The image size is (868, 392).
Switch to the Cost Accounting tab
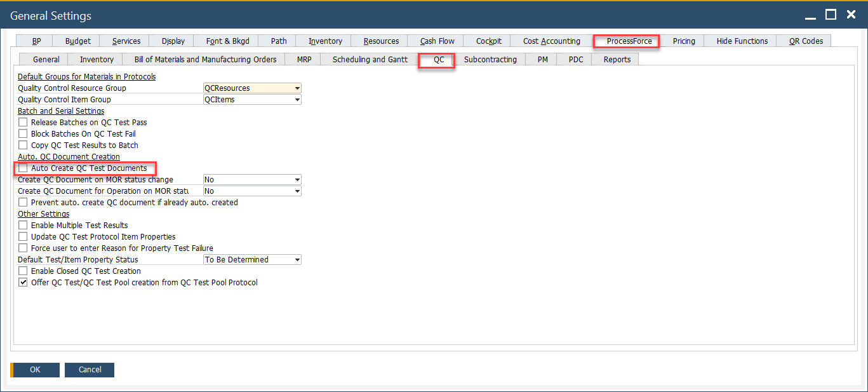pyautogui.click(x=551, y=40)
